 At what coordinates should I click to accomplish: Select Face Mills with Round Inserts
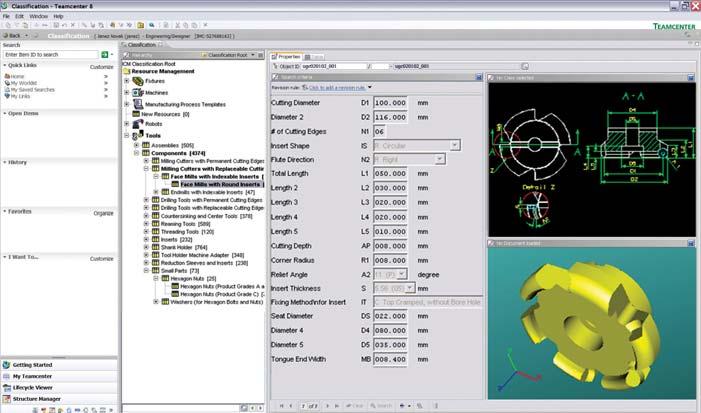pos(221,185)
